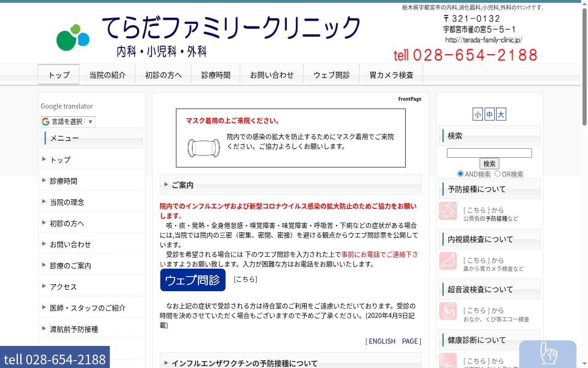Image resolution: width=588 pixels, height=368 pixels.
Task: Click the Google logo in the translate widget
Action: click(45, 121)
